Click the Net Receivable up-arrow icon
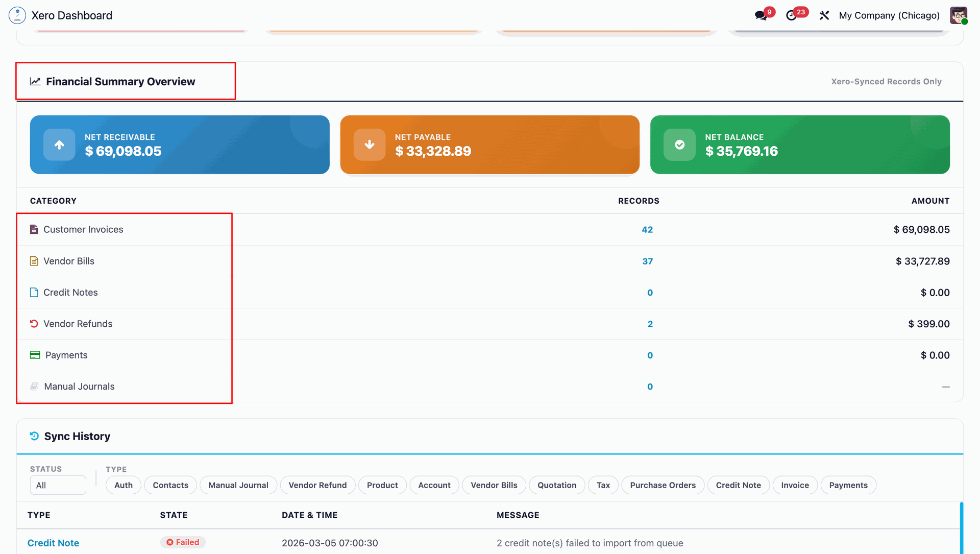Image resolution: width=980 pixels, height=554 pixels. coord(59,145)
